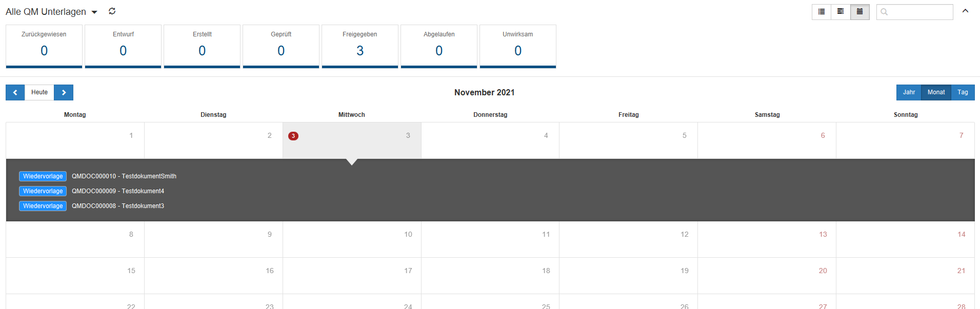Switch to the stacked rows view icon
Viewport: 980px width, 309px height.
click(x=841, y=12)
